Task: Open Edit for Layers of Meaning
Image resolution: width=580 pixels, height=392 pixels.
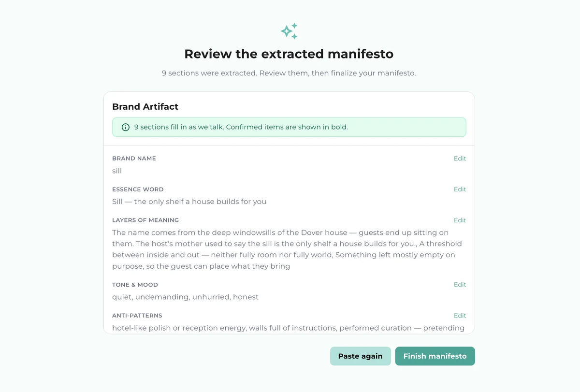Action: tap(460, 220)
